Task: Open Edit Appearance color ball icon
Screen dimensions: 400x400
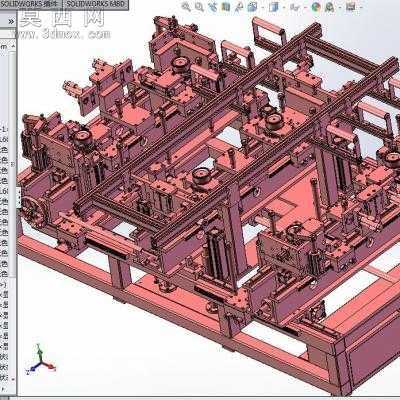Action: [316, 7]
